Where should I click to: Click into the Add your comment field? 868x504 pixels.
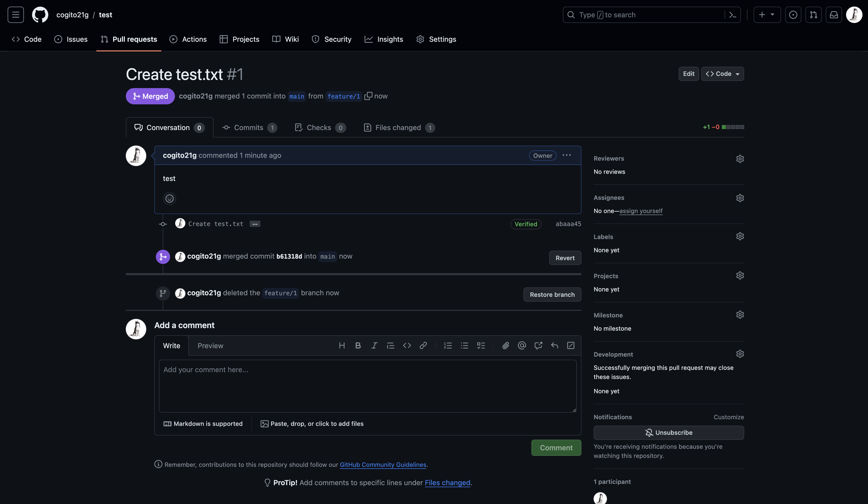click(x=368, y=386)
